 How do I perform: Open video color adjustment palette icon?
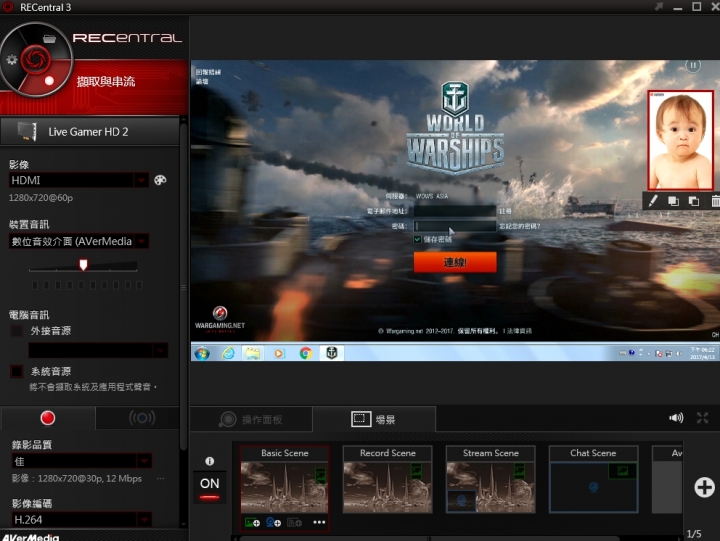(x=160, y=180)
